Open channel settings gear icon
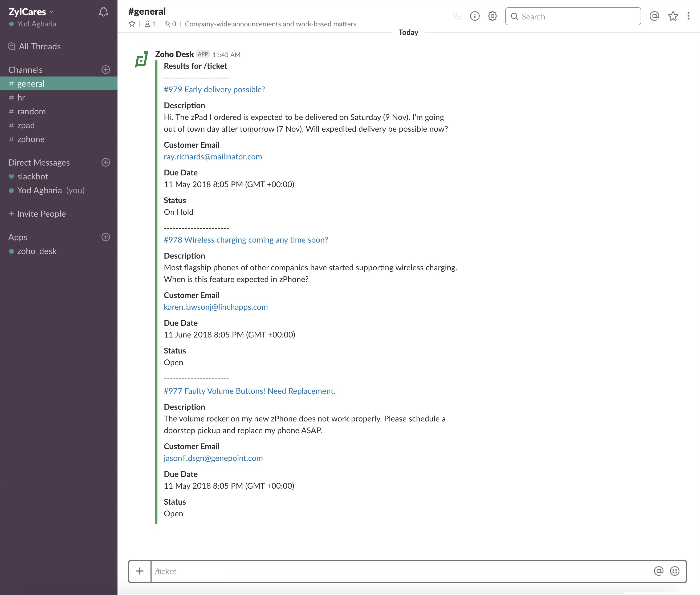 [493, 16]
